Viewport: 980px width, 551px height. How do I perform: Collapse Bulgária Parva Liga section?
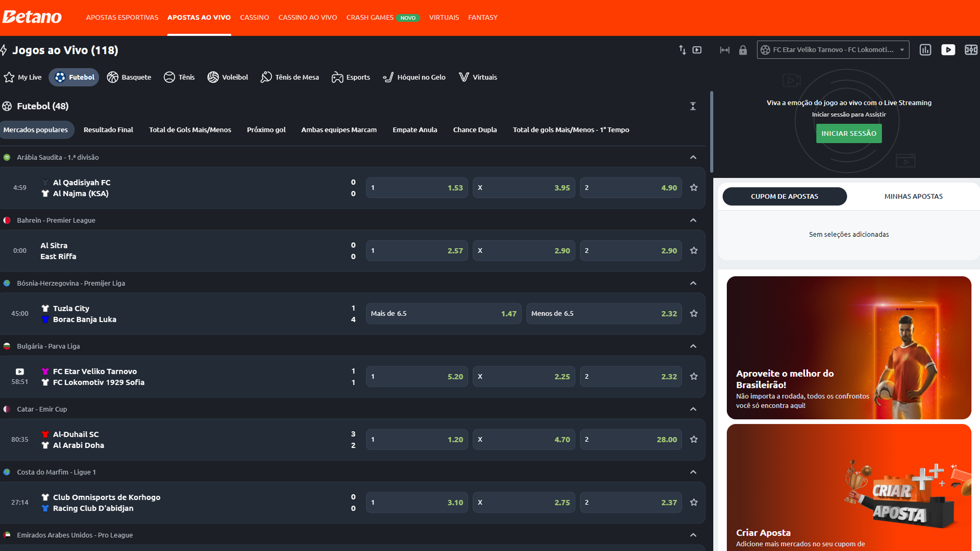point(693,346)
